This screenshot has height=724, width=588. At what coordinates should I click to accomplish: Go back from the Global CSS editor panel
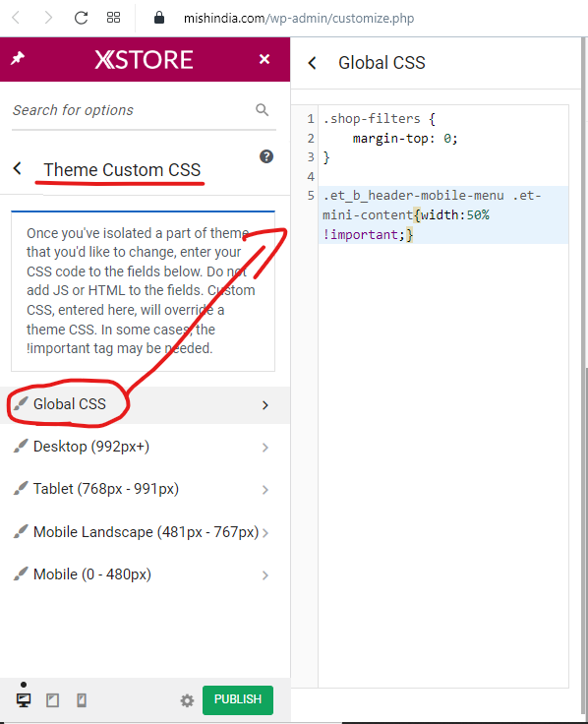click(x=313, y=63)
